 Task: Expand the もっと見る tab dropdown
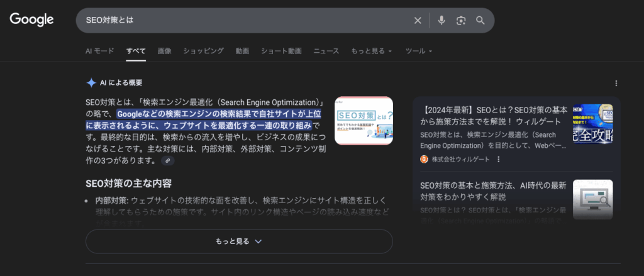[x=371, y=51]
